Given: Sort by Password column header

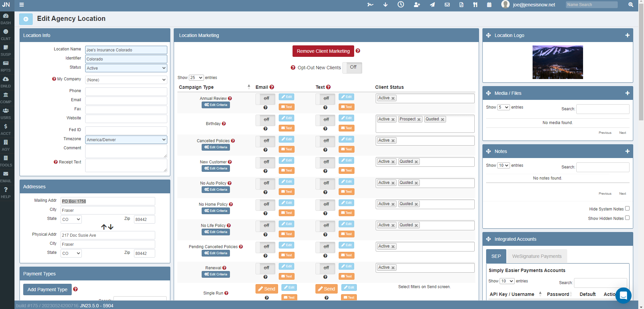Looking at the screenshot, I should click(560, 294).
